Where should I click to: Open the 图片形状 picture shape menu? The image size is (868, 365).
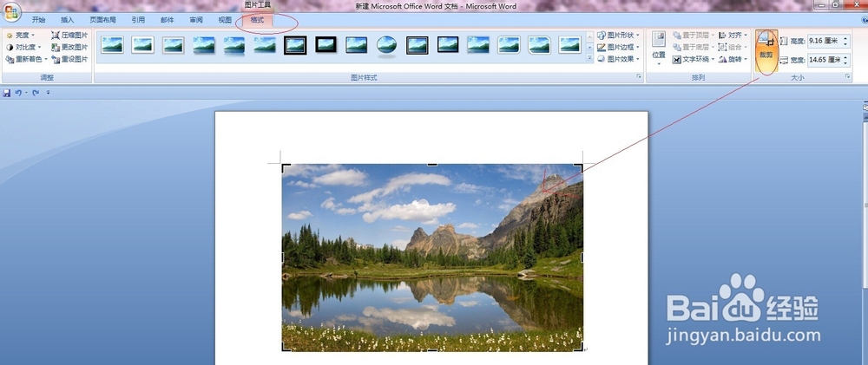pos(619,36)
